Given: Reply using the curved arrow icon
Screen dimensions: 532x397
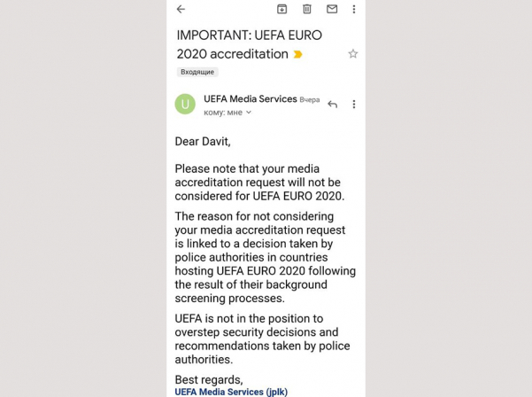Looking at the screenshot, I should click(333, 105).
